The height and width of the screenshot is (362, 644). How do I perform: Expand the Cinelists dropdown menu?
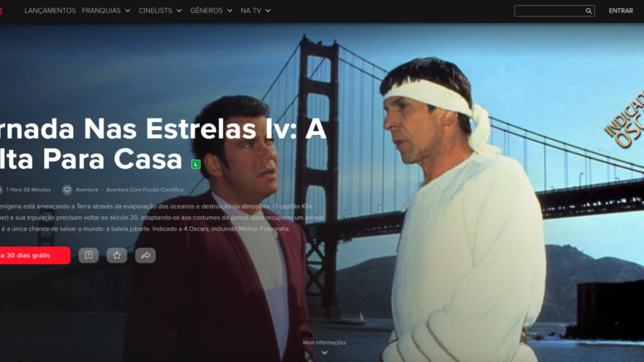coord(160,11)
